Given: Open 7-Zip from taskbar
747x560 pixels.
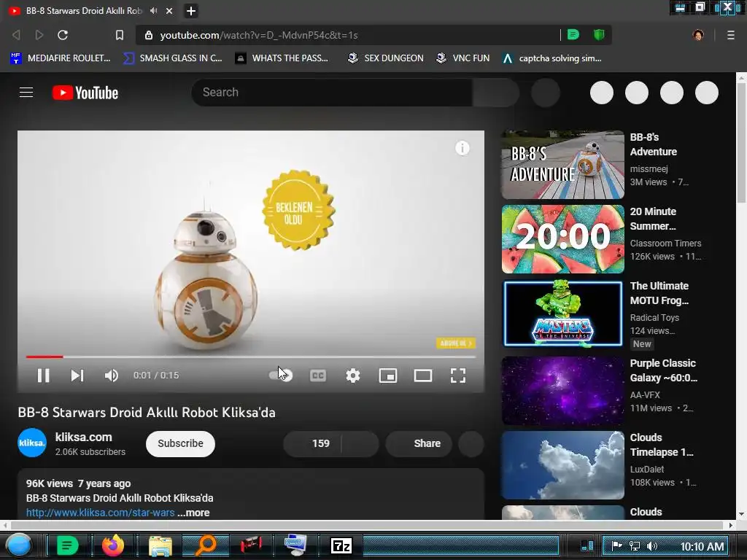Looking at the screenshot, I should pyautogui.click(x=341, y=545).
